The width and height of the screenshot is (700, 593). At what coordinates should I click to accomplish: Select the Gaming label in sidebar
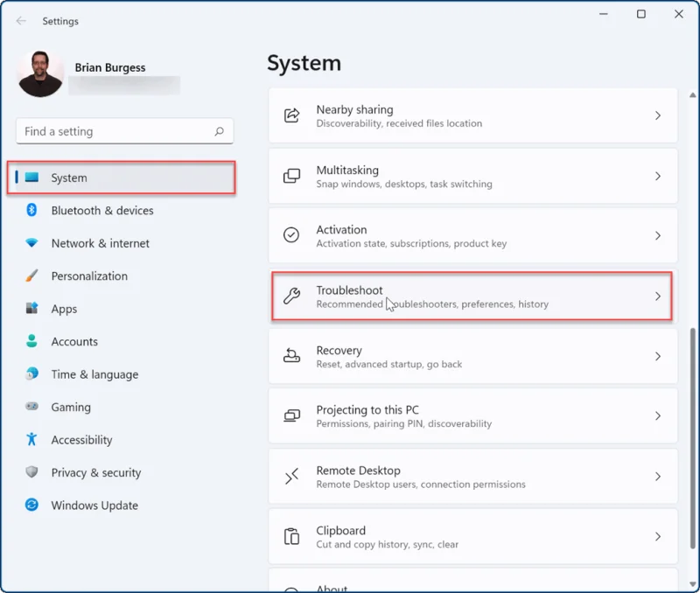click(71, 407)
